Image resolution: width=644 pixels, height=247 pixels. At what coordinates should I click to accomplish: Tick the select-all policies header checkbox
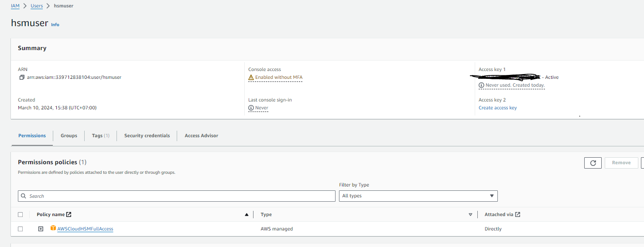[21, 214]
